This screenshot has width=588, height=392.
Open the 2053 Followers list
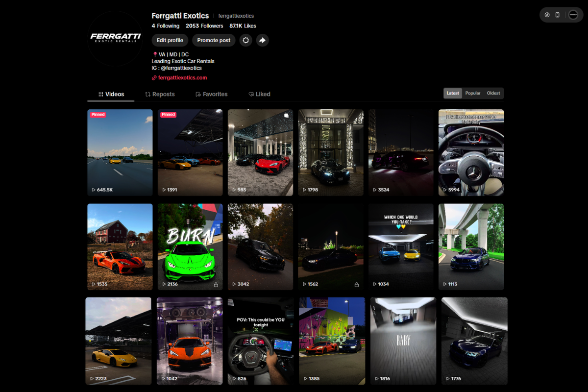click(204, 26)
